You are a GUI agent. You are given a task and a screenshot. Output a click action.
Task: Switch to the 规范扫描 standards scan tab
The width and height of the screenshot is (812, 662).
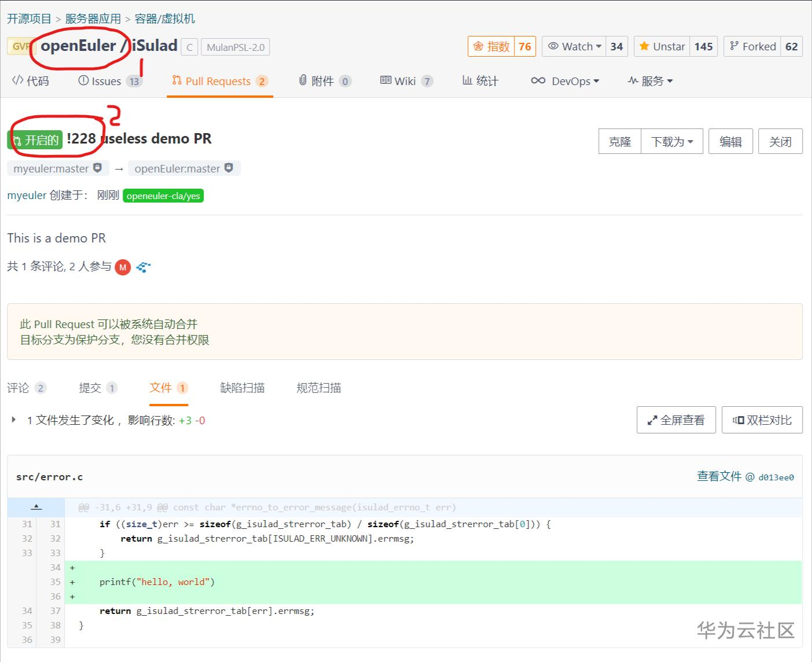(319, 388)
